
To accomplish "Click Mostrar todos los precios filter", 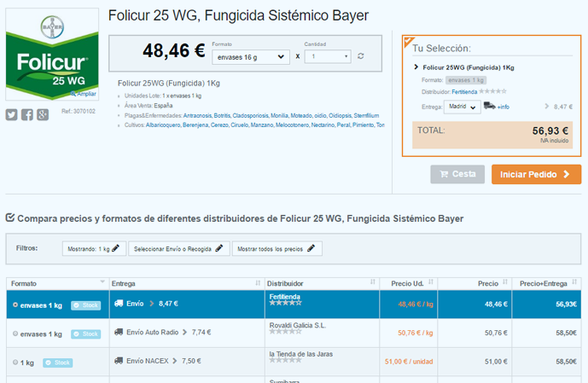I will pos(277,248).
